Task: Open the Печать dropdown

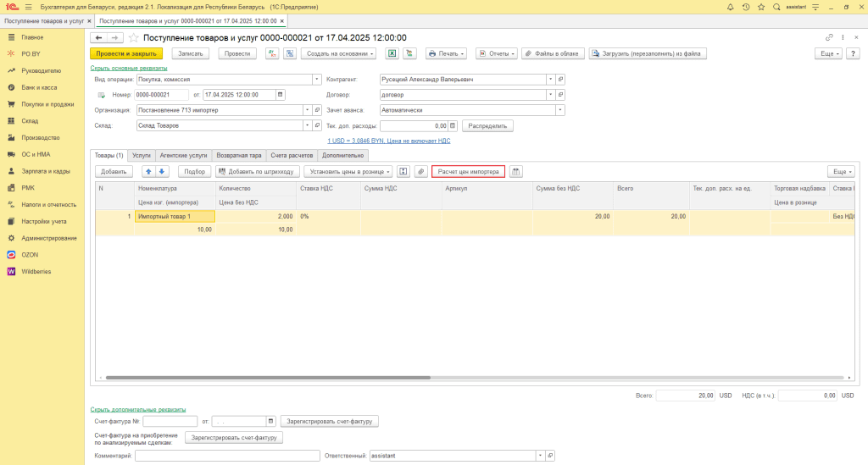Action: point(446,53)
